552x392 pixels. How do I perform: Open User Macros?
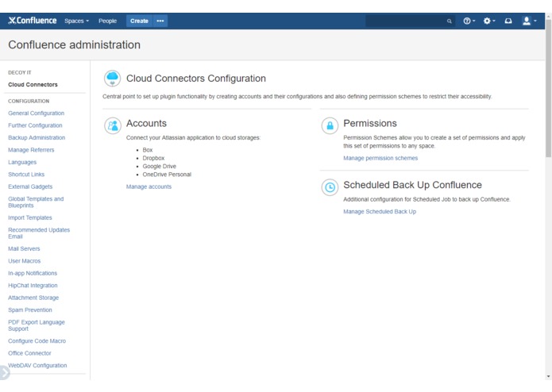pyautogui.click(x=25, y=261)
